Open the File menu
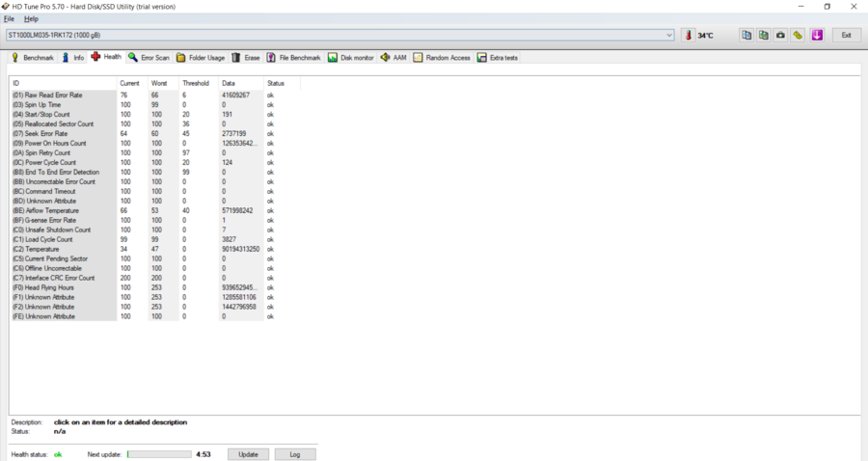Screen dimensions: 868x461 [x=9, y=19]
